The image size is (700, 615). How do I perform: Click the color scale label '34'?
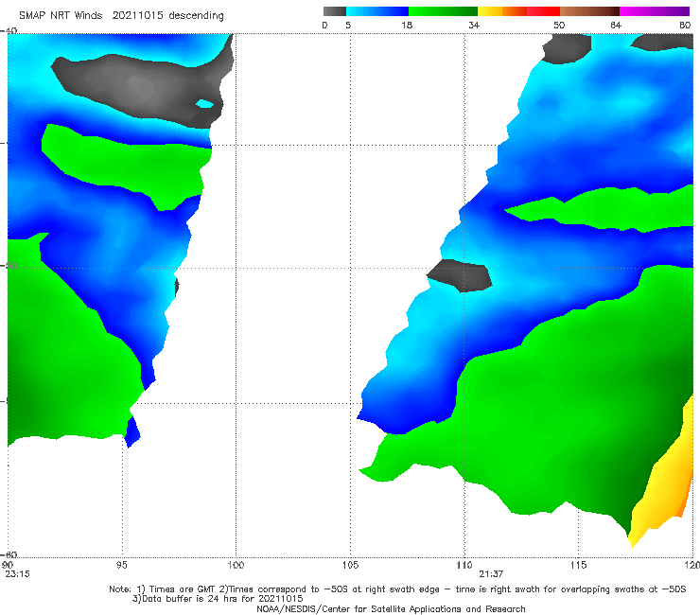(474, 25)
